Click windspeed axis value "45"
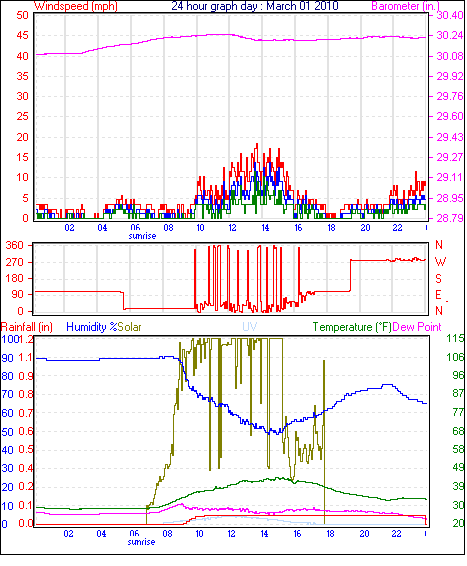The image size is (467, 566). pyautogui.click(x=22, y=35)
